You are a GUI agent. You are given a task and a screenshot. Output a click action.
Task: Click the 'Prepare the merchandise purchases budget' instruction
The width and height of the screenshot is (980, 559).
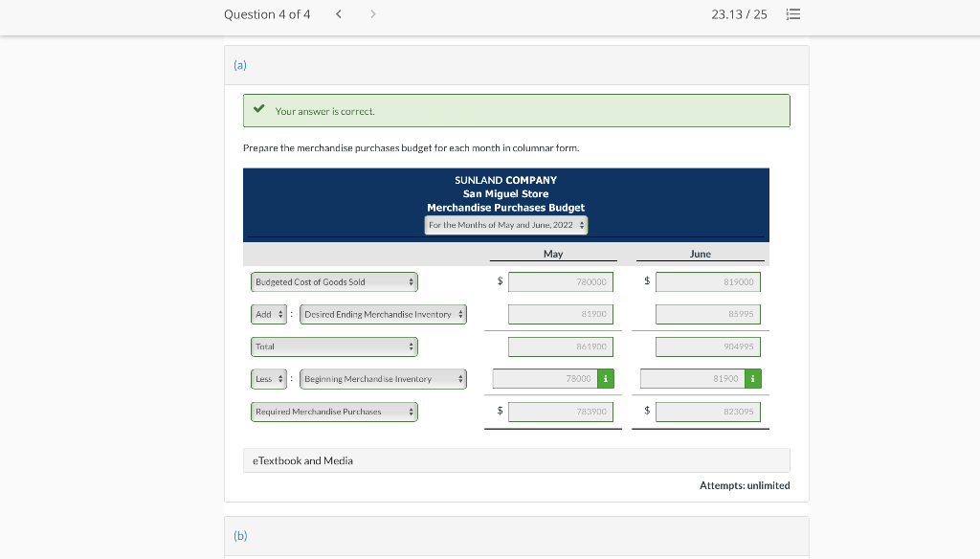click(x=412, y=148)
